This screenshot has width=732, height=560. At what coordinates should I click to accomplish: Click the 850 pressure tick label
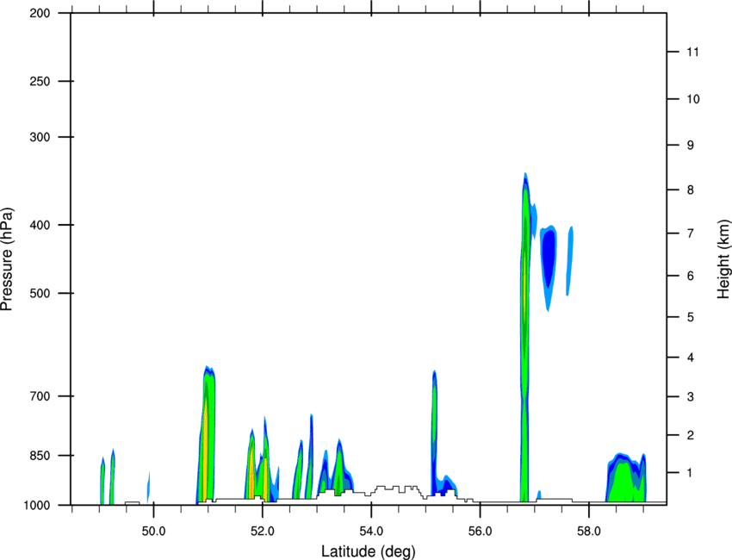coord(40,456)
